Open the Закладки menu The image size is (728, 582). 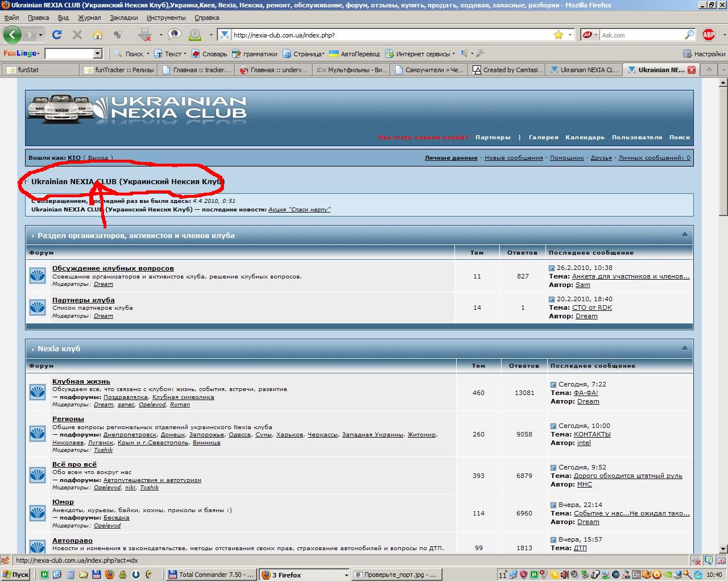click(123, 18)
